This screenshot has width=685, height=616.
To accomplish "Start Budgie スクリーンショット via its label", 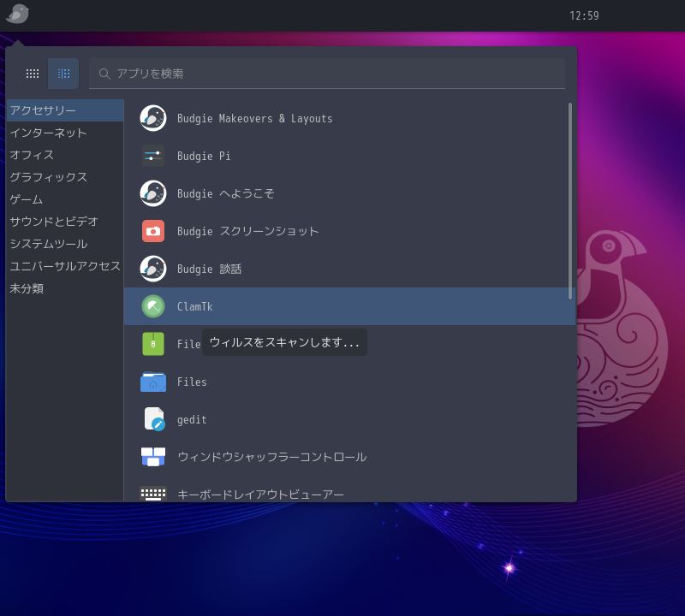I will point(247,231).
